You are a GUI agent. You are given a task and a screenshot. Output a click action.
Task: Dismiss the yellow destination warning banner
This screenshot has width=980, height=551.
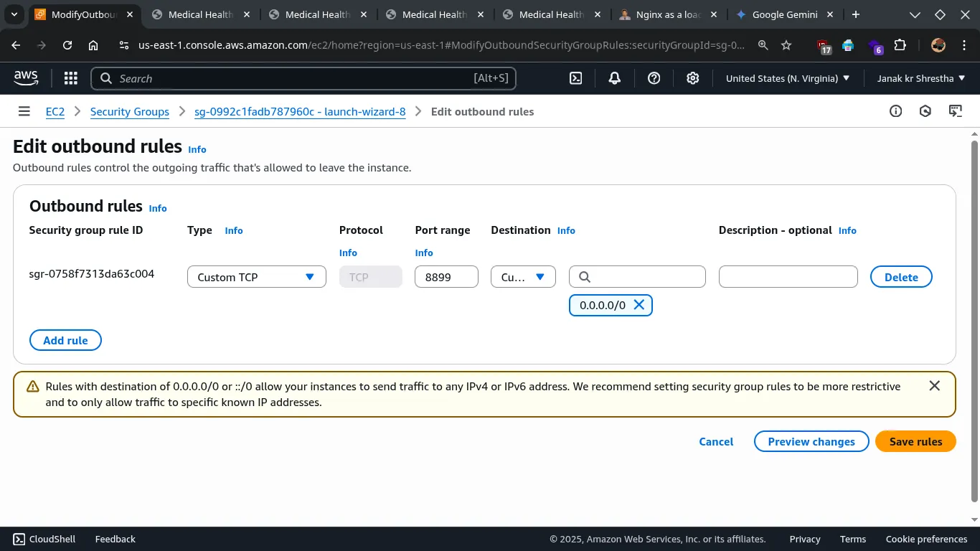click(934, 386)
